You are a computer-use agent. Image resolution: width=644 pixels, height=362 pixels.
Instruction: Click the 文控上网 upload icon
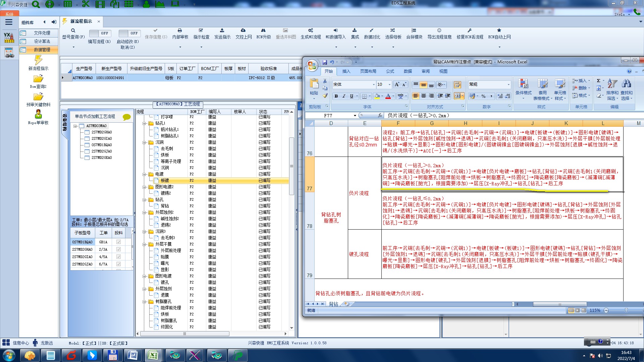pyautogui.click(x=243, y=31)
